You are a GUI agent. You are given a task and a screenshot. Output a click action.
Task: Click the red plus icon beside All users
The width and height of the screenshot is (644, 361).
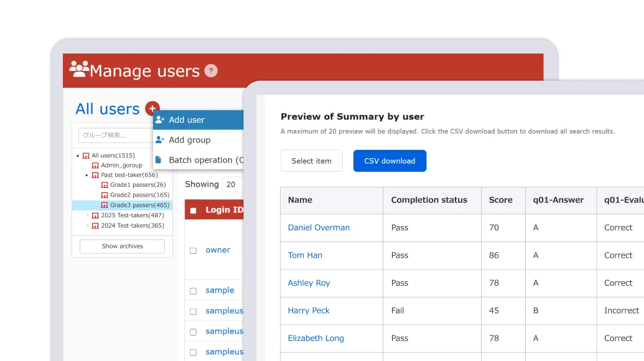tap(152, 108)
